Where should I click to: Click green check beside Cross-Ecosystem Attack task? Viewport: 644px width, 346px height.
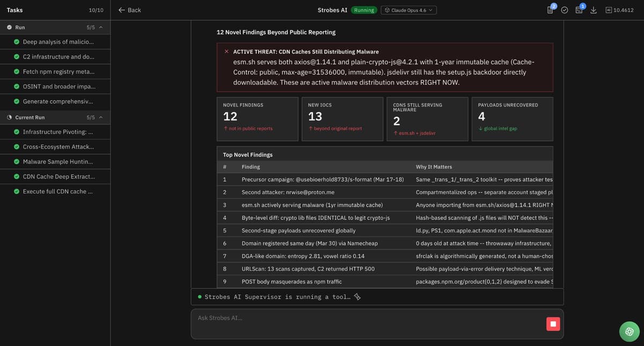coord(17,147)
